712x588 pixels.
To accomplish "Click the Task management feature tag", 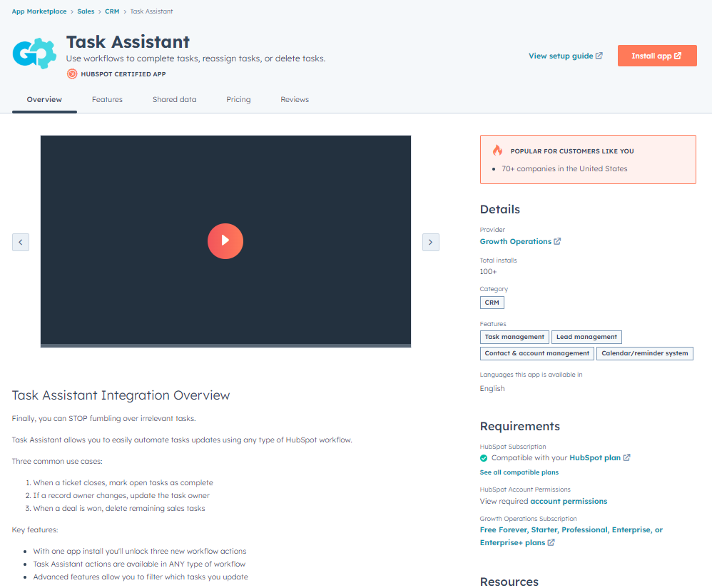I will click(514, 336).
